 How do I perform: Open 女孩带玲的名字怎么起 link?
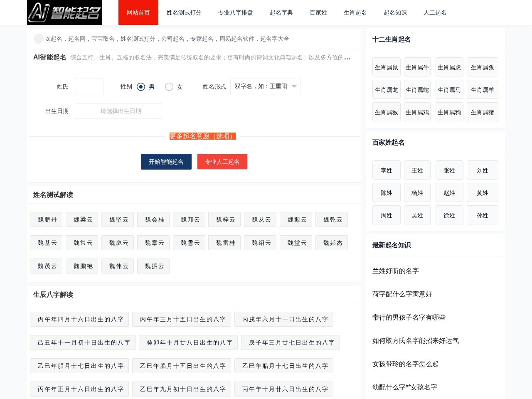tap(406, 364)
